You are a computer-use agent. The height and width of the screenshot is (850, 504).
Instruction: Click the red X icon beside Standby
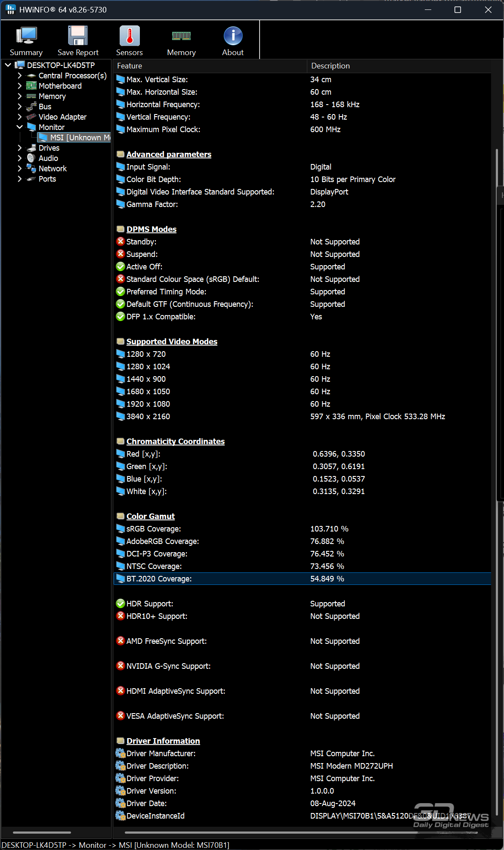coord(121,241)
